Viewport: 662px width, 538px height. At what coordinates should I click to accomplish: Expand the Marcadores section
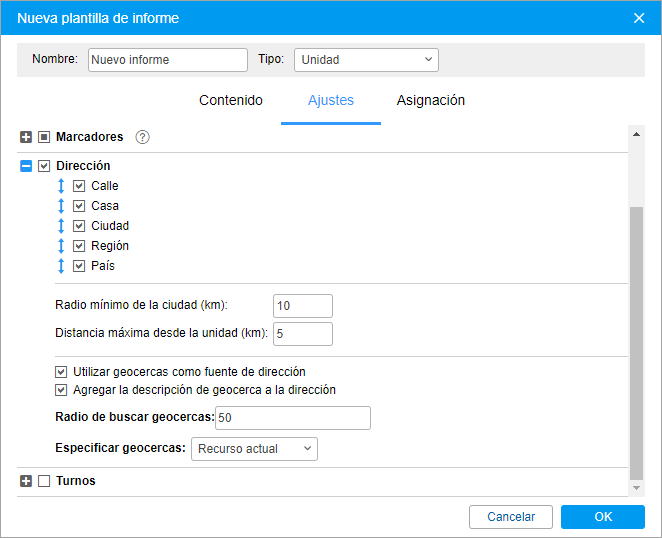click(26, 137)
